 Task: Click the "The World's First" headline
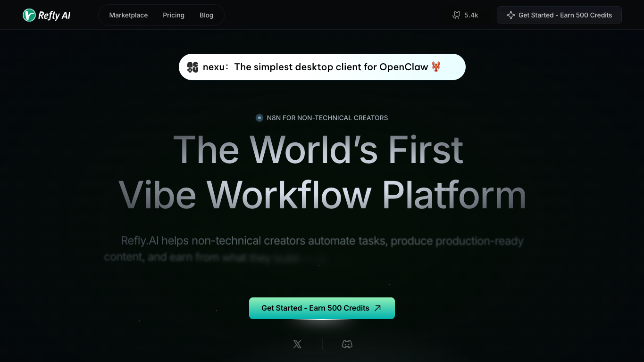pos(318,150)
